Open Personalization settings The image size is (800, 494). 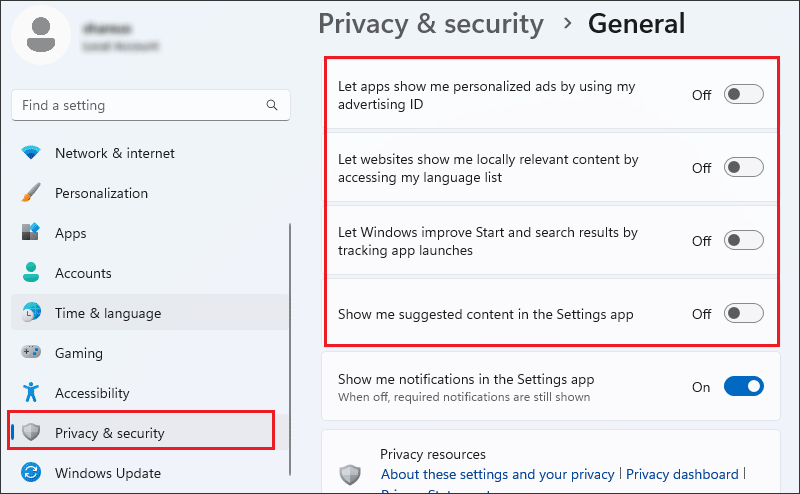tap(150, 192)
